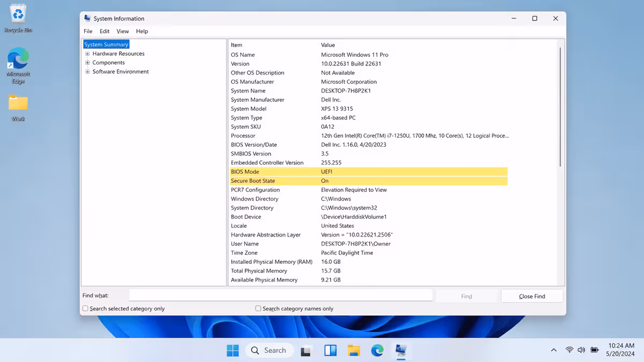This screenshot has height=362, width=644.
Task: Click the details pane vertical scrollbar
Action: [x=560, y=106]
